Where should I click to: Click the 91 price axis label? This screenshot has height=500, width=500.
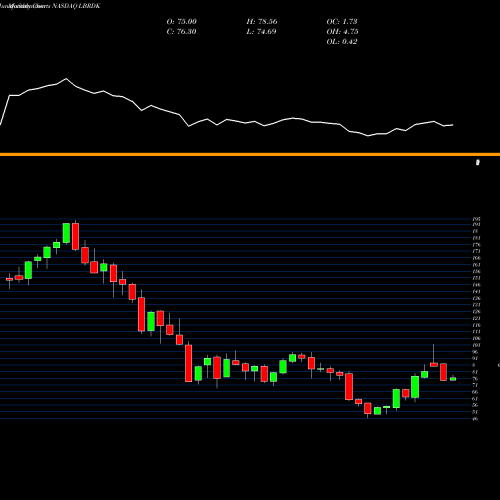[x=475, y=359]
